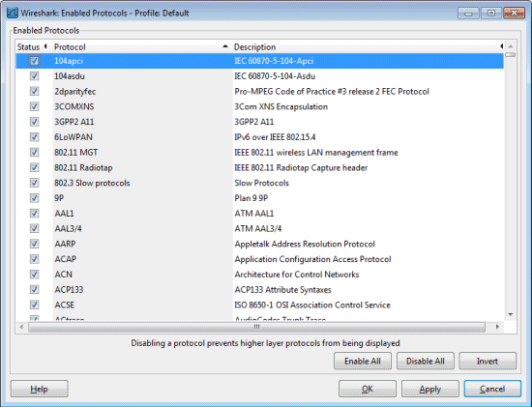
Task: Disable the 802.3 Slow protocols checkbox
Action: tap(34, 183)
